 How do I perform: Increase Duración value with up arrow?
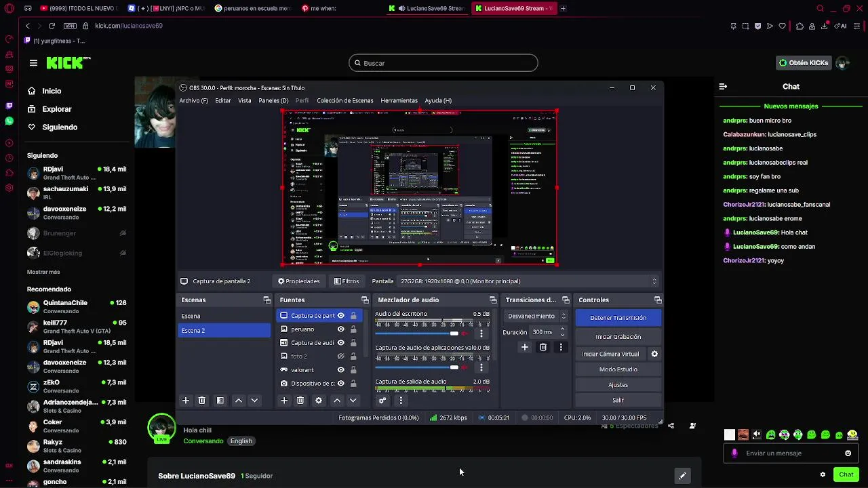tap(562, 329)
